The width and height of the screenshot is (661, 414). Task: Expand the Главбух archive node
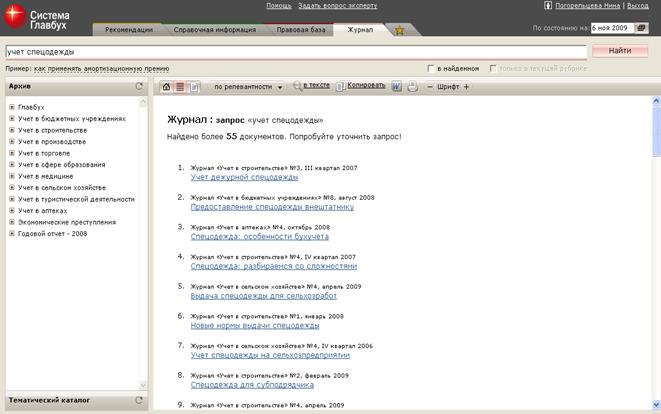tap(12, 107)
